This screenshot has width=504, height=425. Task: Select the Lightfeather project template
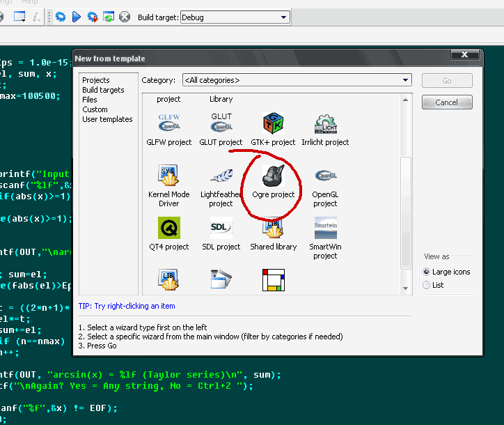pyautogui.click(x=221, y=178)
